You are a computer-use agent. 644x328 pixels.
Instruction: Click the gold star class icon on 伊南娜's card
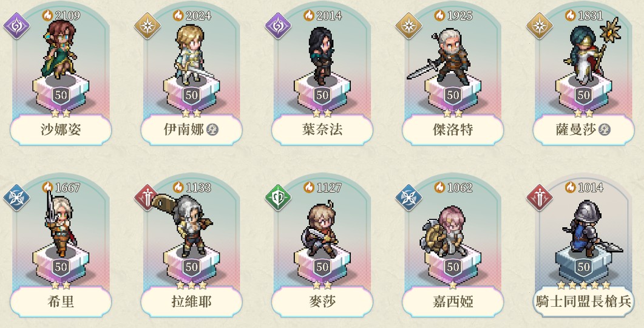tap(147, 25)
